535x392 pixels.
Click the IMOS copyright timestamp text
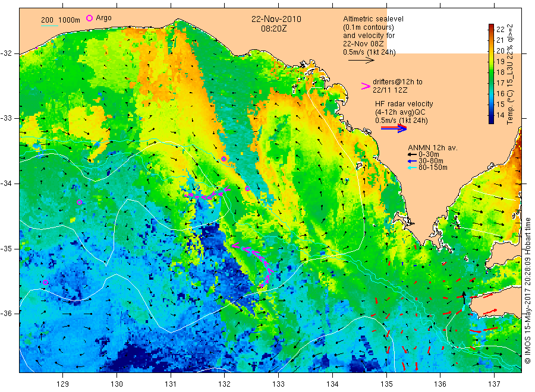528,291
